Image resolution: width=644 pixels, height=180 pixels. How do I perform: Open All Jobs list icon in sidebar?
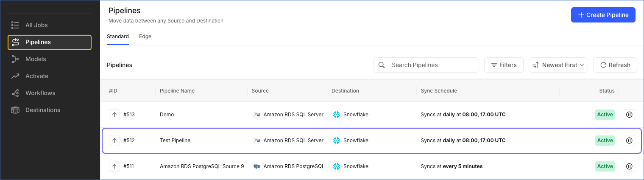pos(15,25)
